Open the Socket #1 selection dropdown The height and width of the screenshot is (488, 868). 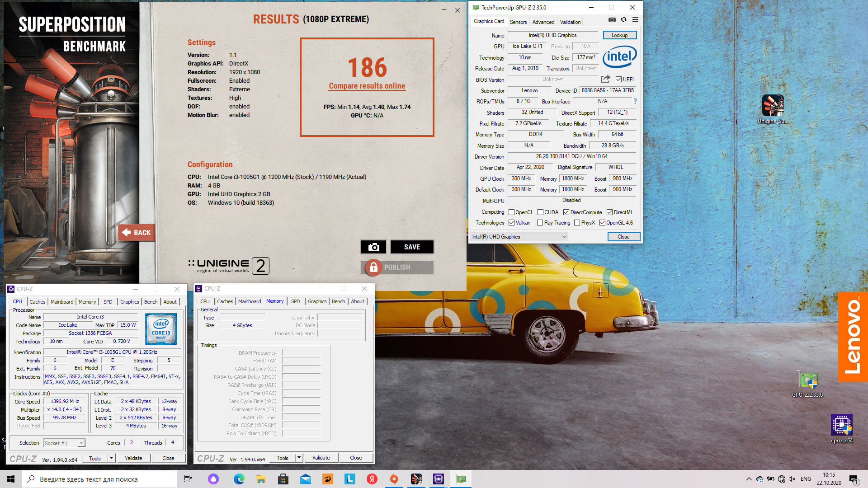coord(64,443)
